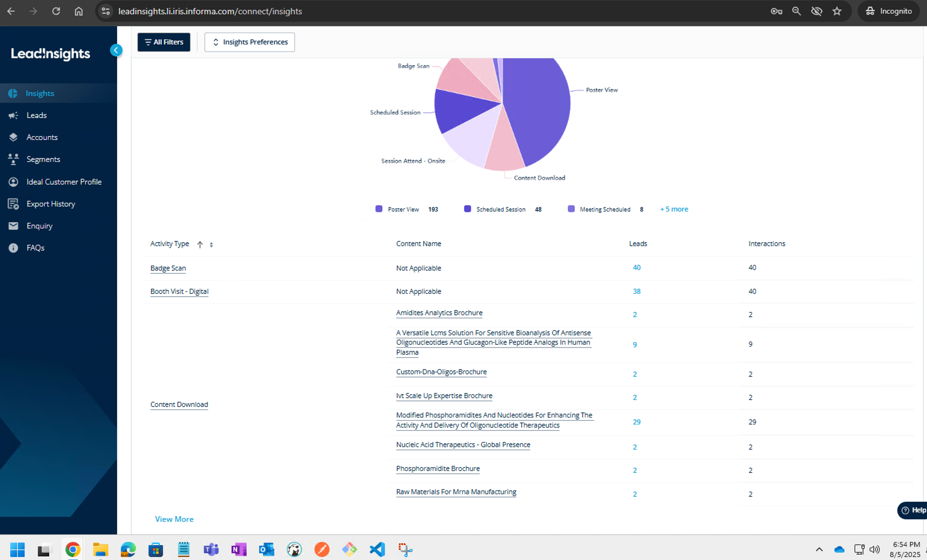Screen dimensions: 927x560
Task: Open File Explorer from the taskbar
Action: [x=100, y=549]
